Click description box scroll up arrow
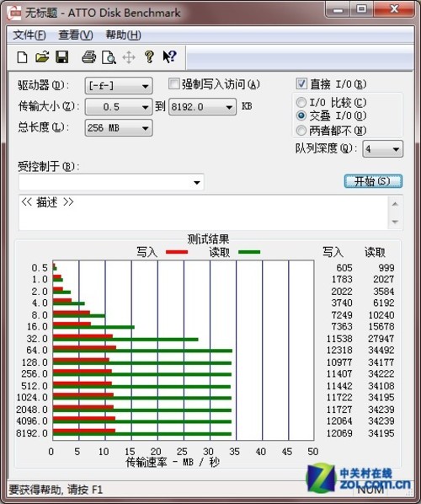The height and width of the screenshot is (504, 421). 395,204
